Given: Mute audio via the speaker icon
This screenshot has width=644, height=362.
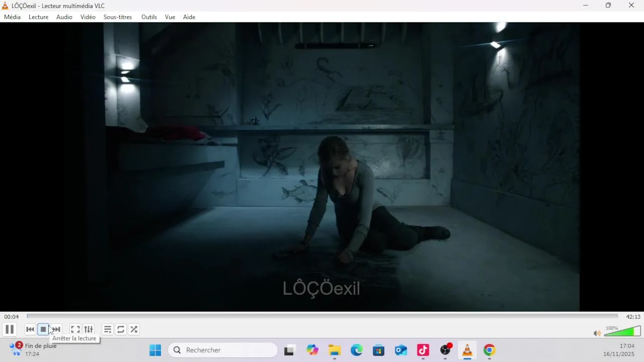Looking at the screenshot, I should click(x=597, y=333).
